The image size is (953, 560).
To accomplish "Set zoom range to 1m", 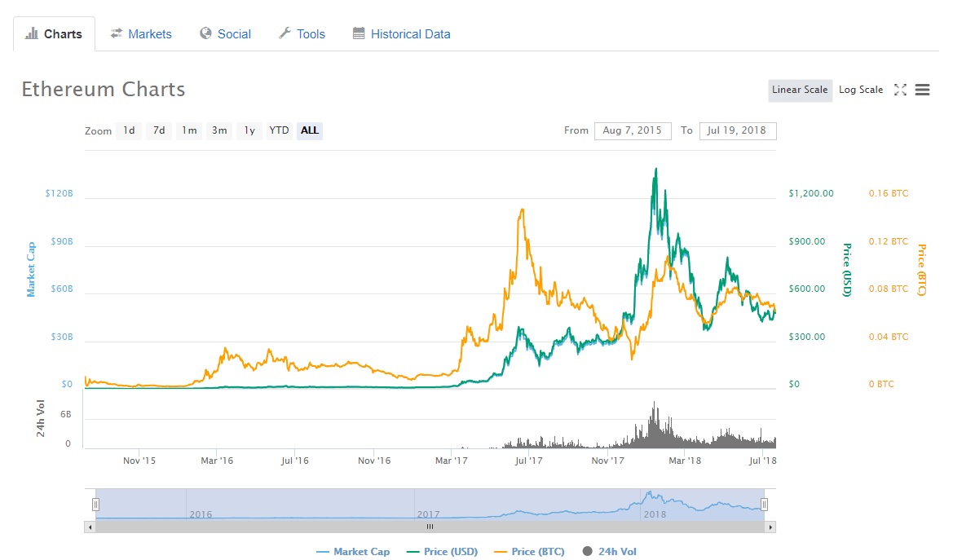I will (189, 130).
